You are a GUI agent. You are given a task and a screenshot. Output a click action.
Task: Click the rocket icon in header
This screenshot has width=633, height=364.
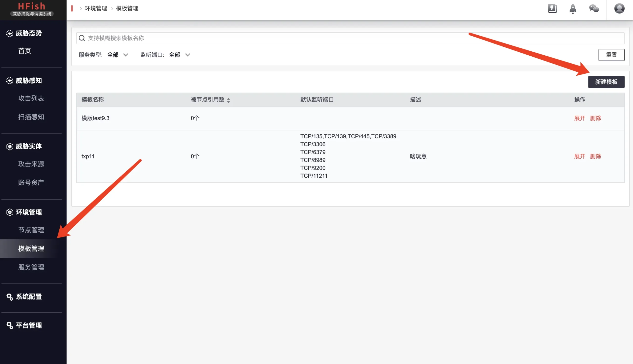click(573, 9)
